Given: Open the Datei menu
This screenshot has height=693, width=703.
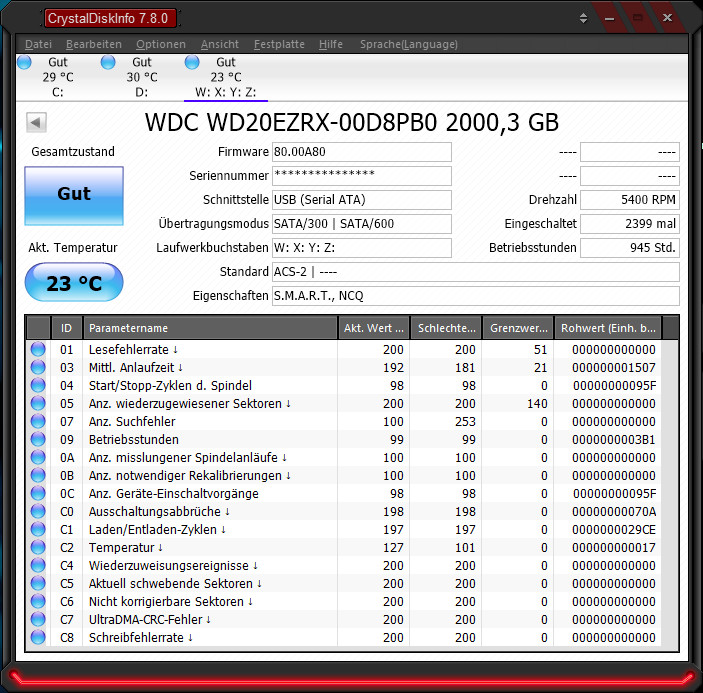Looking at the screenshot, I should pyautogui.click(x=38, y=44).
